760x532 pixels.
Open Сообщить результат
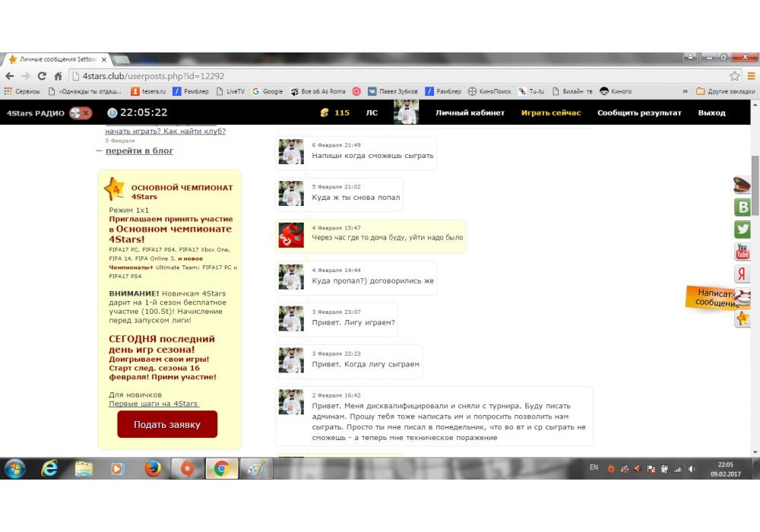point(639,112)
